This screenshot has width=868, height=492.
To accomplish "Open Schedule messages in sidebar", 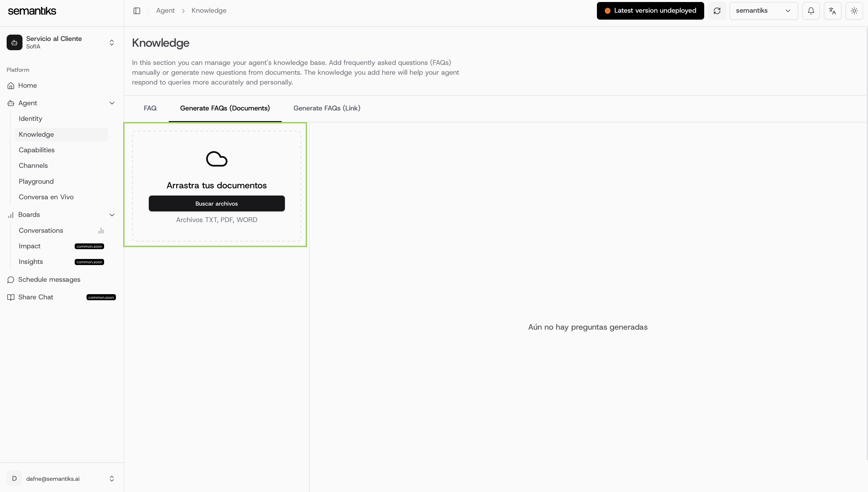I will [49, 279].
